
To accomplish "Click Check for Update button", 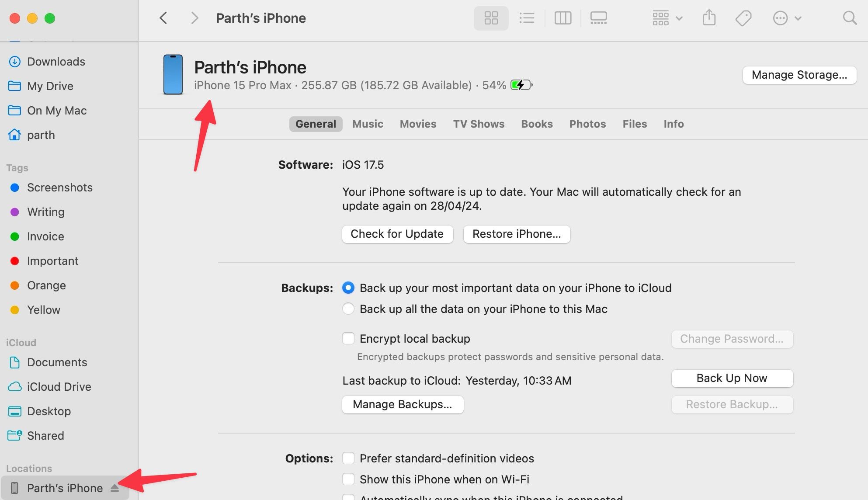I will [397, 234].
